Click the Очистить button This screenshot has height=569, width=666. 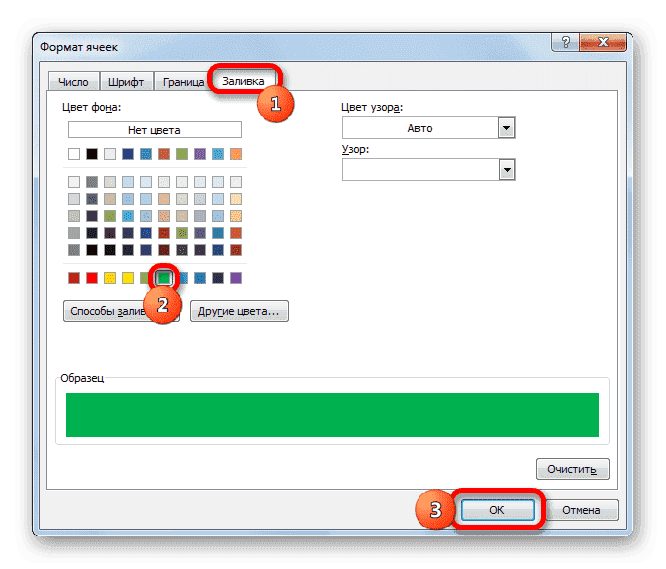click(x=573, y=469)
